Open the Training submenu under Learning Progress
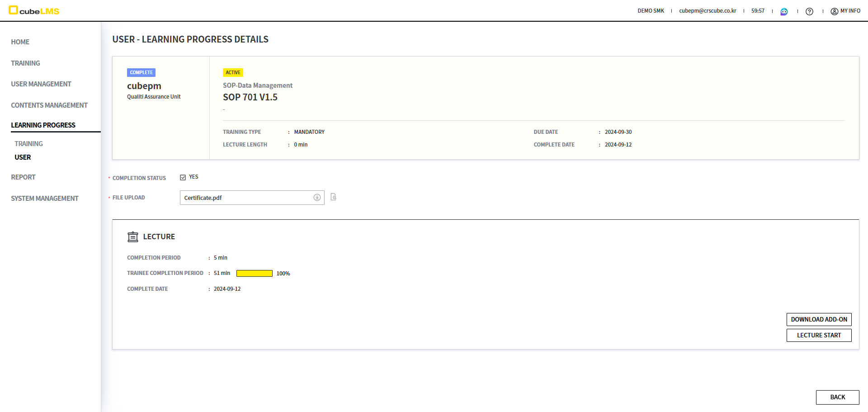The width and height of the screenshot is (868, 412). (28, 144)
